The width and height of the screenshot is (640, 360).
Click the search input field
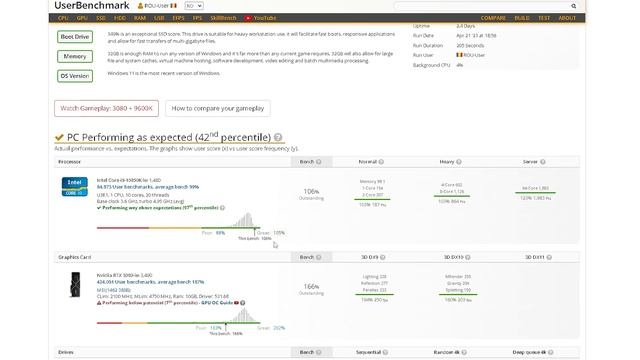pyautogui.click(x=482, y=6)
